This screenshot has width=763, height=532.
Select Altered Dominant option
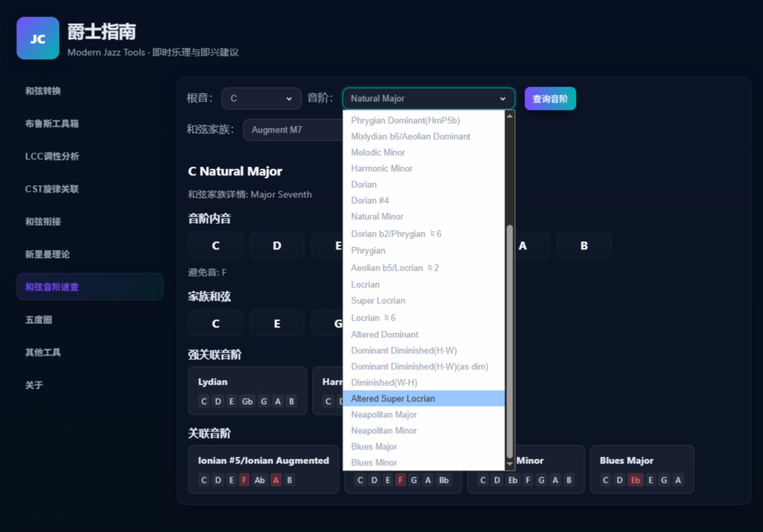click(423, 334)
